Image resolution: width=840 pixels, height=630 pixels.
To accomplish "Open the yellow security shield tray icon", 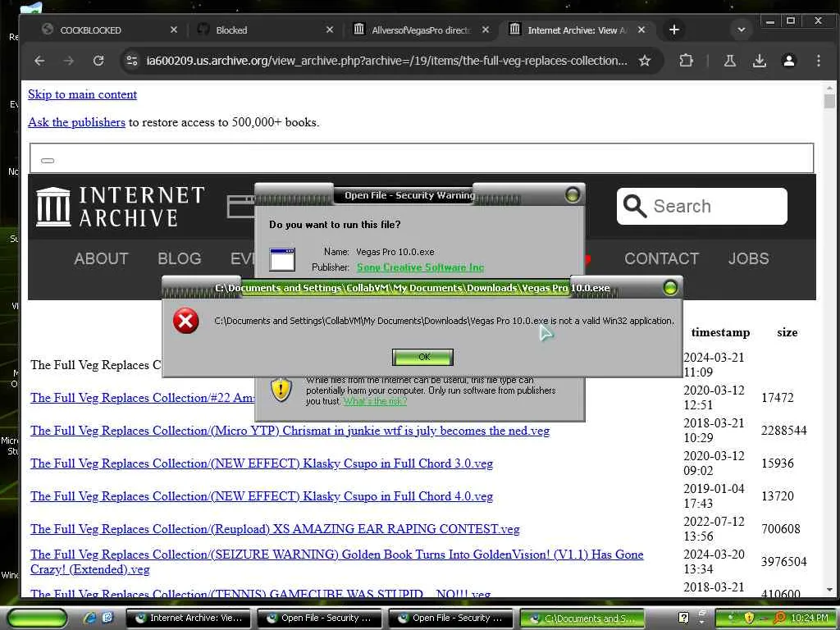I will tap(749, 618).
